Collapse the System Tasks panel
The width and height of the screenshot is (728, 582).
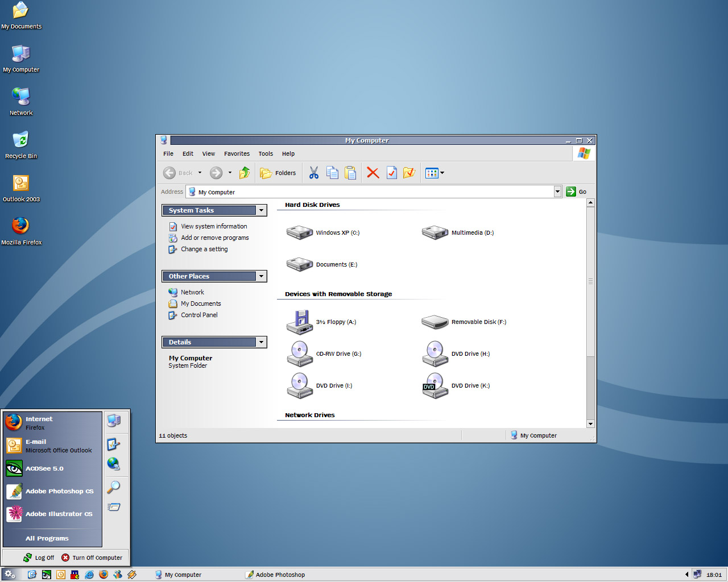click(261, 210)
